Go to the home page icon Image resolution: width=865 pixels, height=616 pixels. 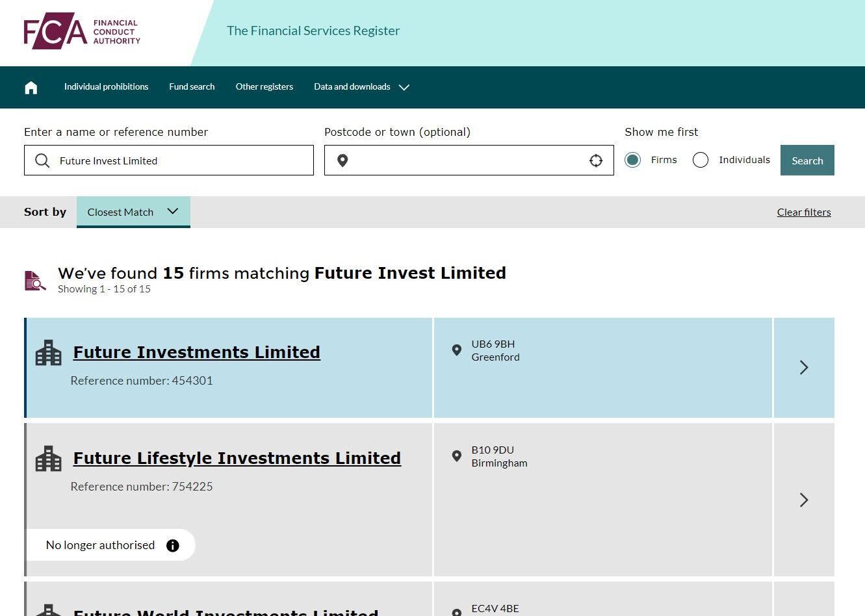pyautogui.click(x=31, y=88)
